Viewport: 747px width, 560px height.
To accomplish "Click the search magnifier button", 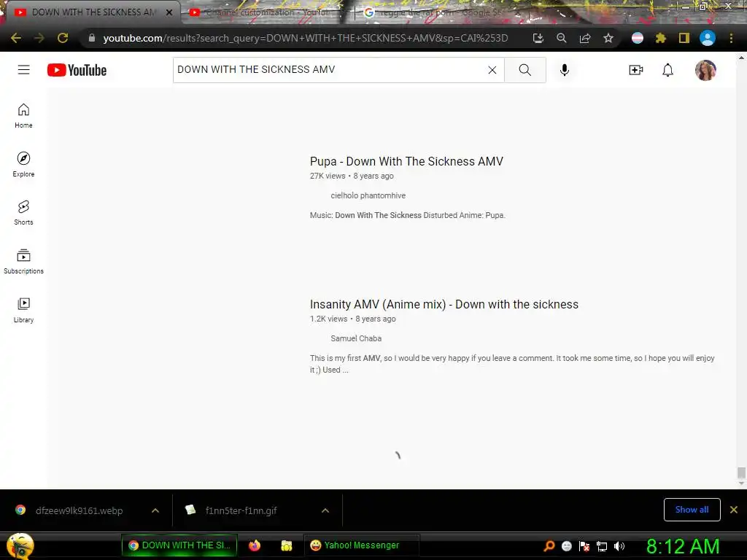I will coord(525,70).
